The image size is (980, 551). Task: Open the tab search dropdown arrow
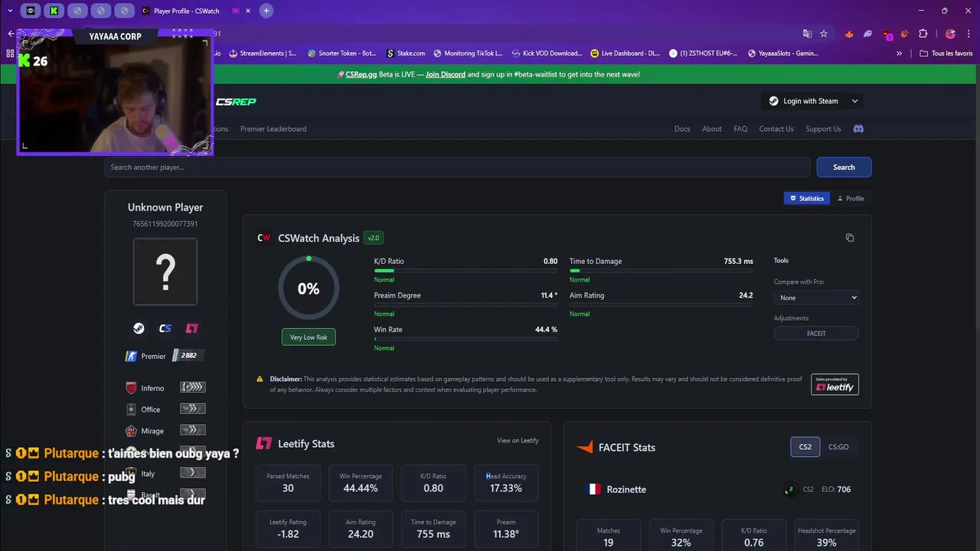pos(10,11)
